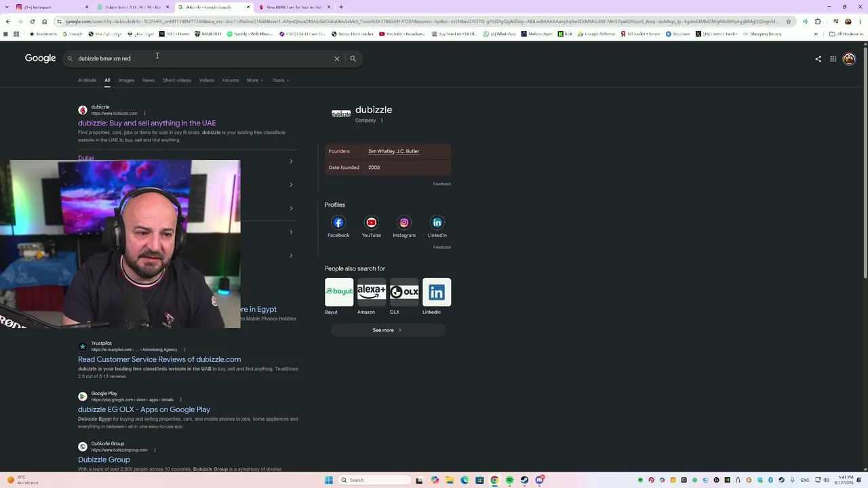Clear the search box with the X icon
The image size is (868, 488).
pos(336,58)
